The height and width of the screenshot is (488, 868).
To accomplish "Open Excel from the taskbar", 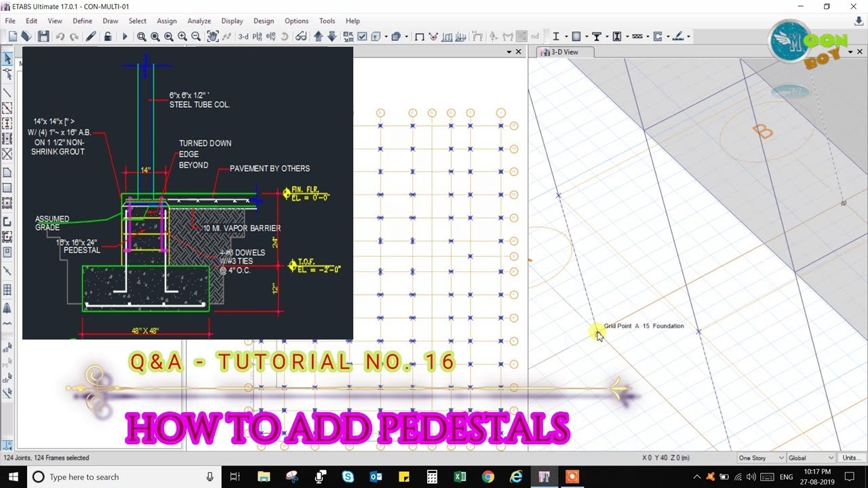I will pos(460,477).
